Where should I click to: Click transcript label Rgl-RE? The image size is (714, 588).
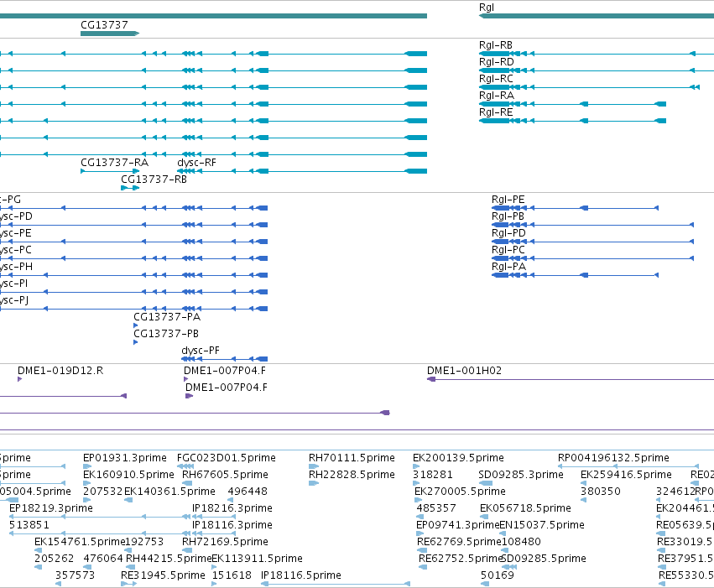(x=496, y=112)
